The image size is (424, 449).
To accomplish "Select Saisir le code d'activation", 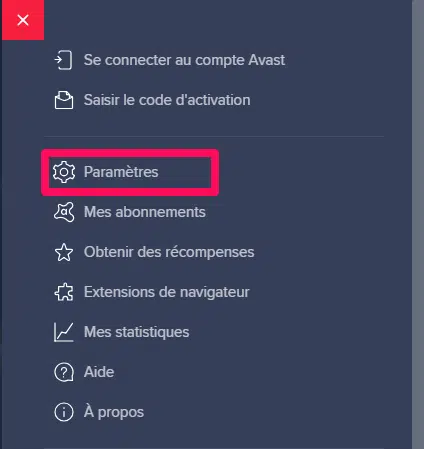I will pos(167,100).
